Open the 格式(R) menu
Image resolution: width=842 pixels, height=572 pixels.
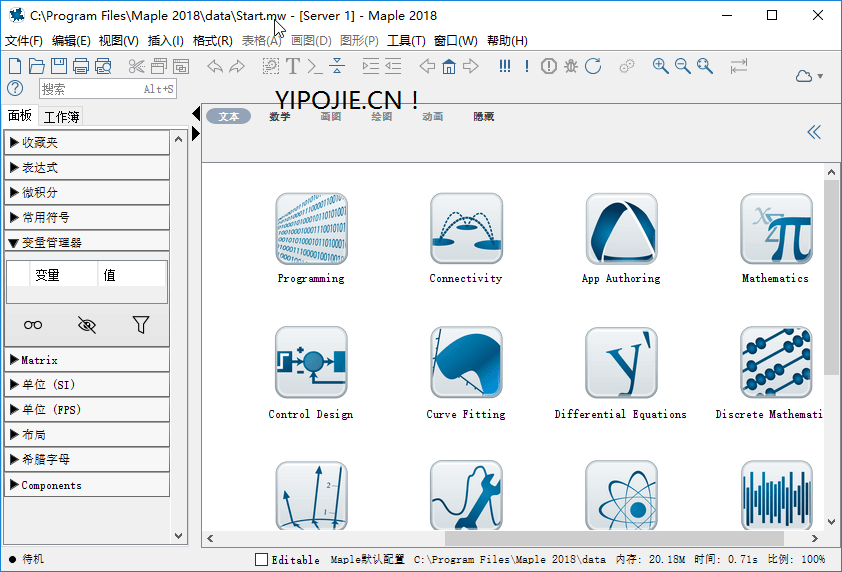[x=213, y=41]
